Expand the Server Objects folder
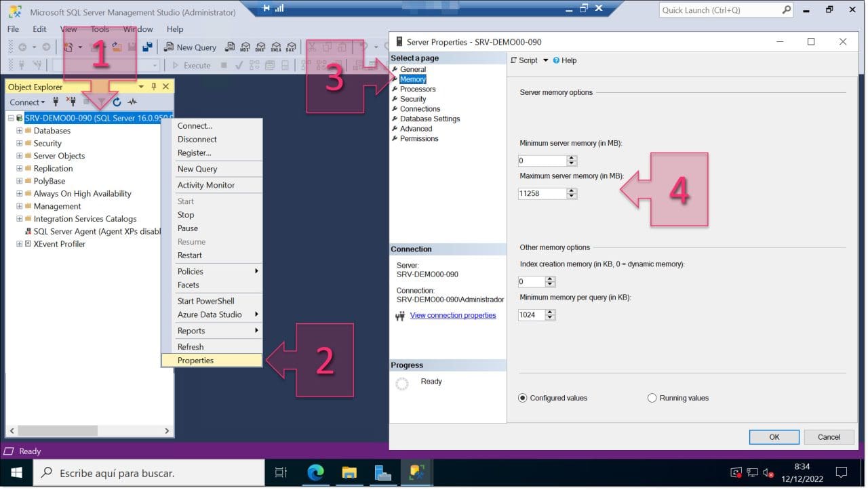This screenshot has height=490, width=868. tap(19, 156)
